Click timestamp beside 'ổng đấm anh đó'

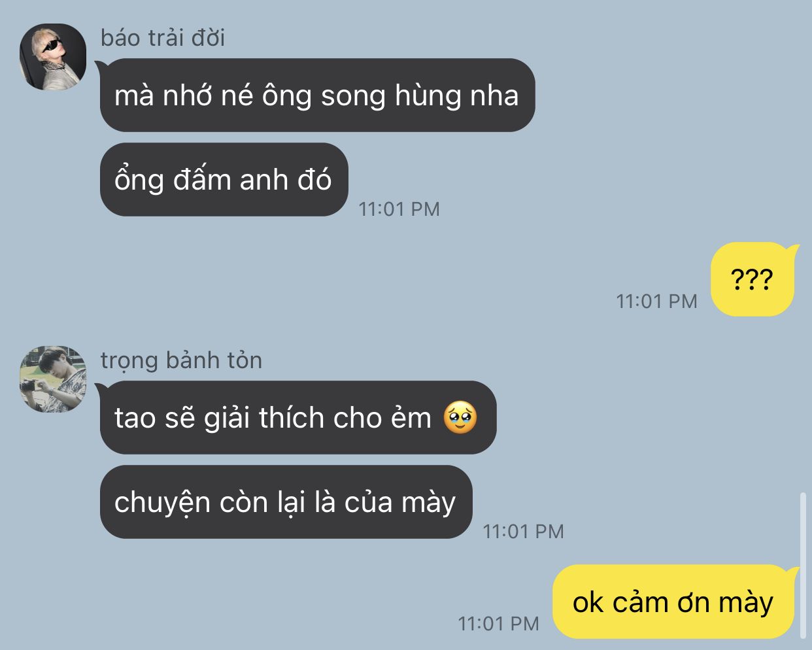coord(399,209)
